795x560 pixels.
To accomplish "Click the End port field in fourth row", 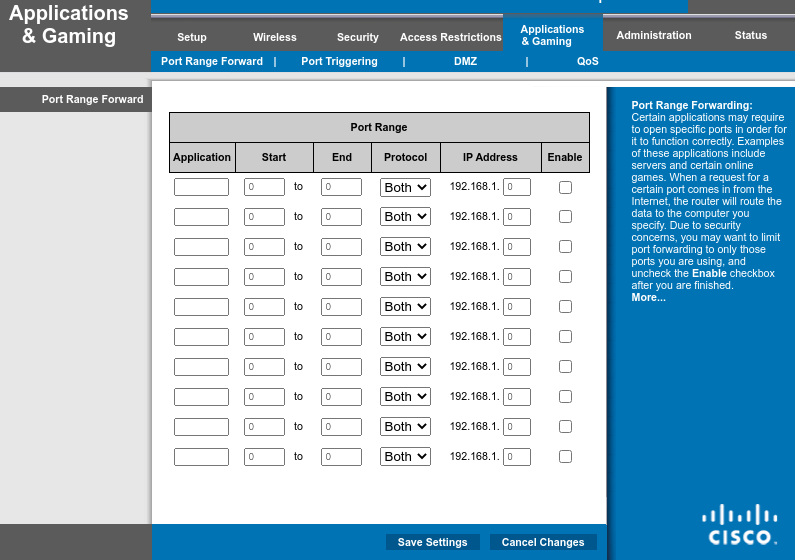I will point(341,277).
